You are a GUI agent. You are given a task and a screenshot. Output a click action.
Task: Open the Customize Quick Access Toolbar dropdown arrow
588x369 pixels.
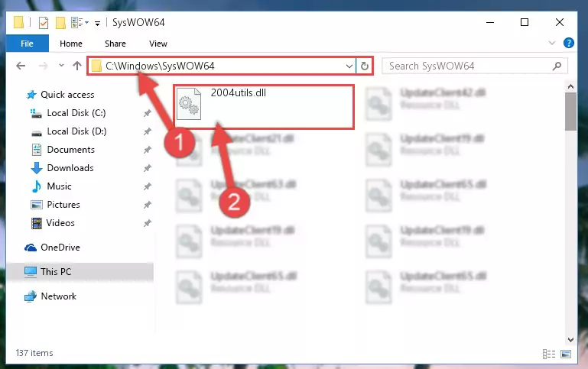click(x=98, y=23)
